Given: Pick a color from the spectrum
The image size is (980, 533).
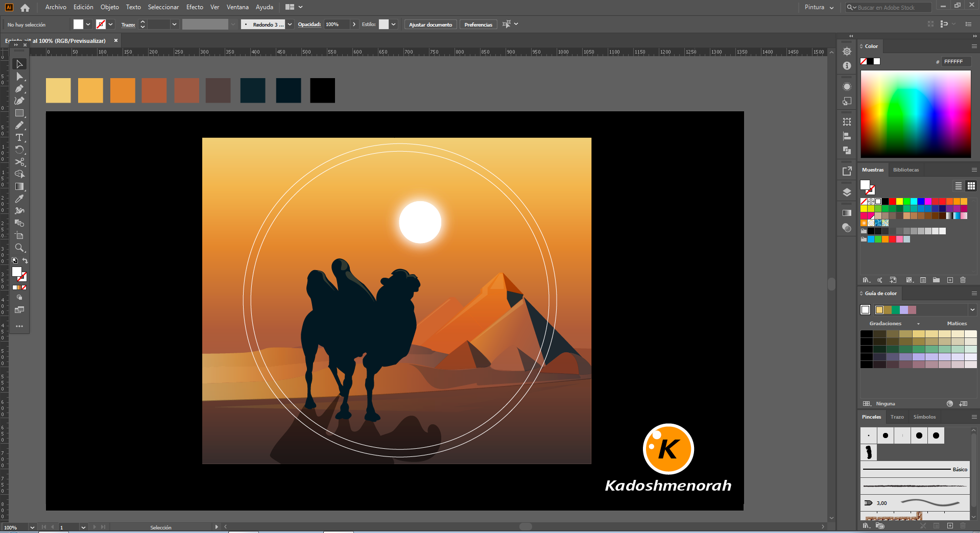Looking at the screenshot, I should tap(916, 114).
